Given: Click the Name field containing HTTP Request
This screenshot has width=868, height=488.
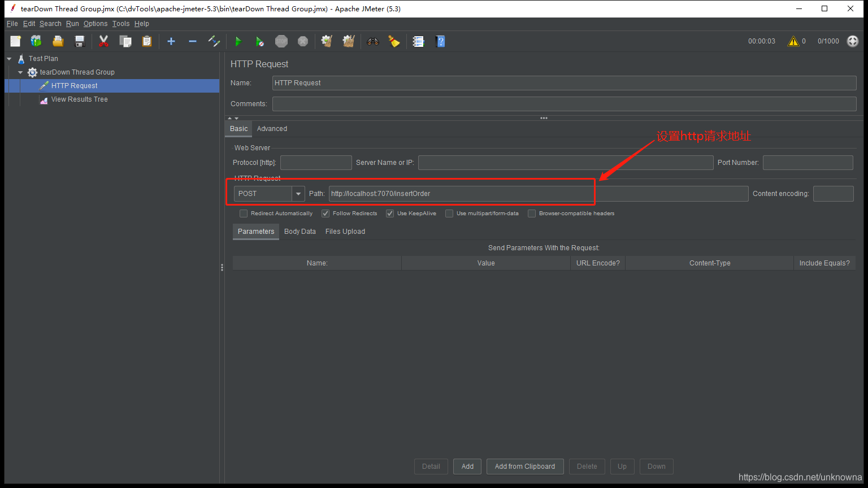Looking at the screenshot, I should [565, 83].
